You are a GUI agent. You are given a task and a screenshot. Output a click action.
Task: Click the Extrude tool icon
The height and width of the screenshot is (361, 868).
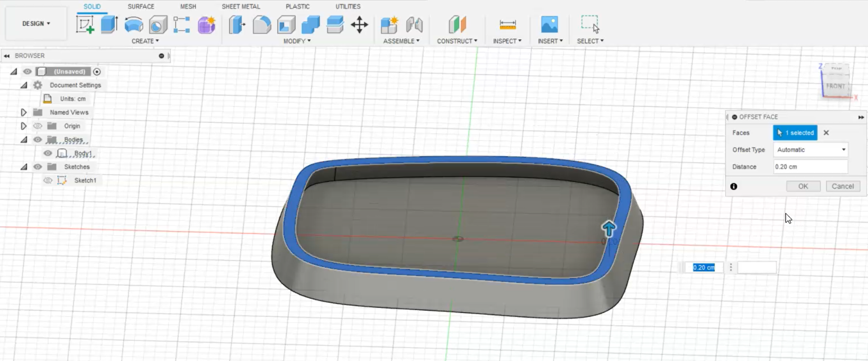pos(109,24)
